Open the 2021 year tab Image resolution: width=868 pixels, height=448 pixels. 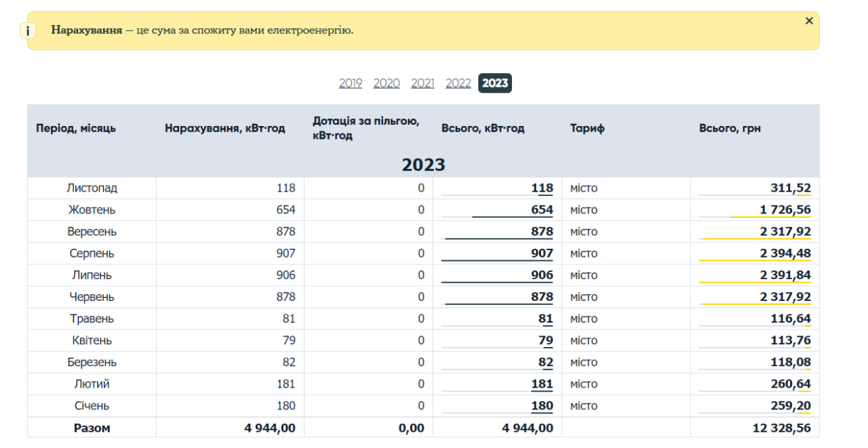point(422,83)
